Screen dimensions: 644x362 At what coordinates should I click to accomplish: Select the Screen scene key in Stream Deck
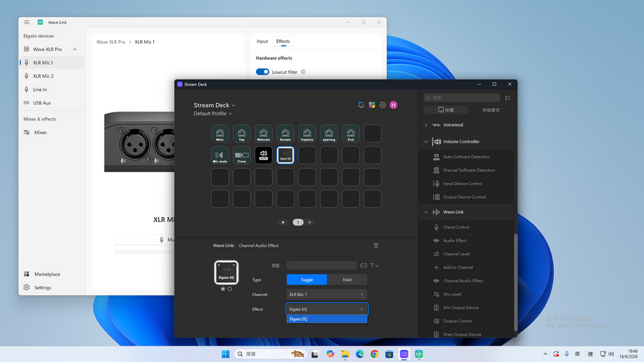pos(285,134)
